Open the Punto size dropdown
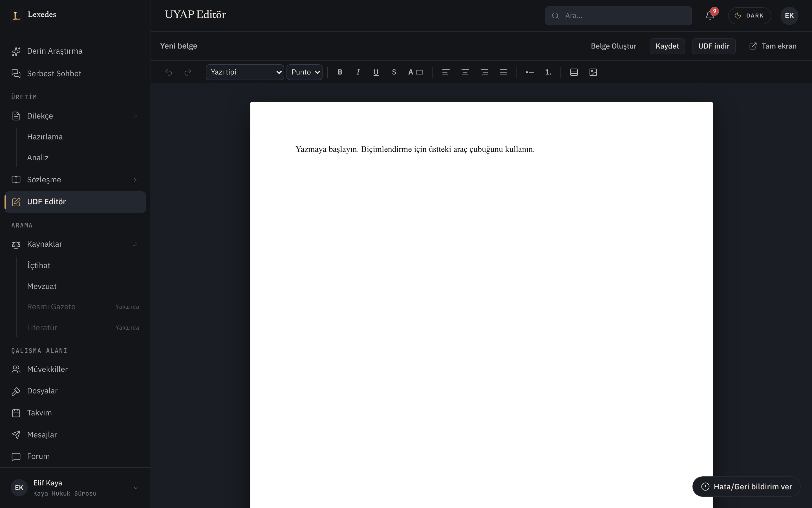Image resolution: width=812 pixels, height=508 pixels. click(304, 72)
